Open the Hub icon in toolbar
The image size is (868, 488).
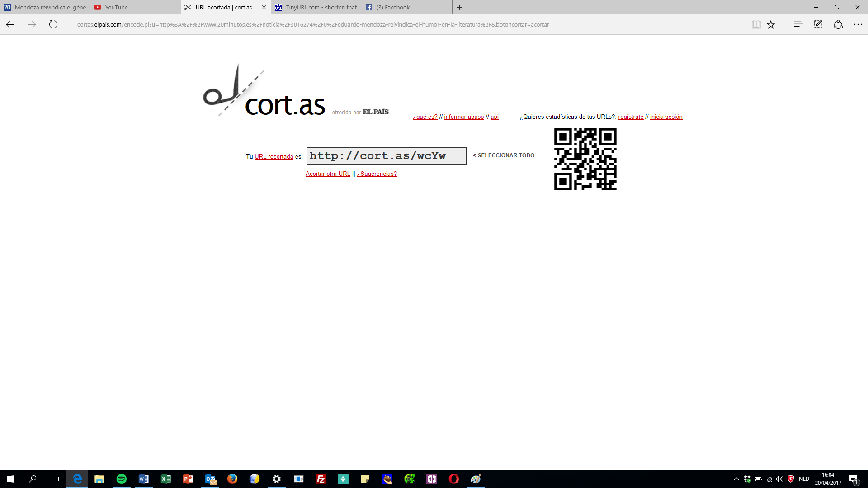pos(798,24)
